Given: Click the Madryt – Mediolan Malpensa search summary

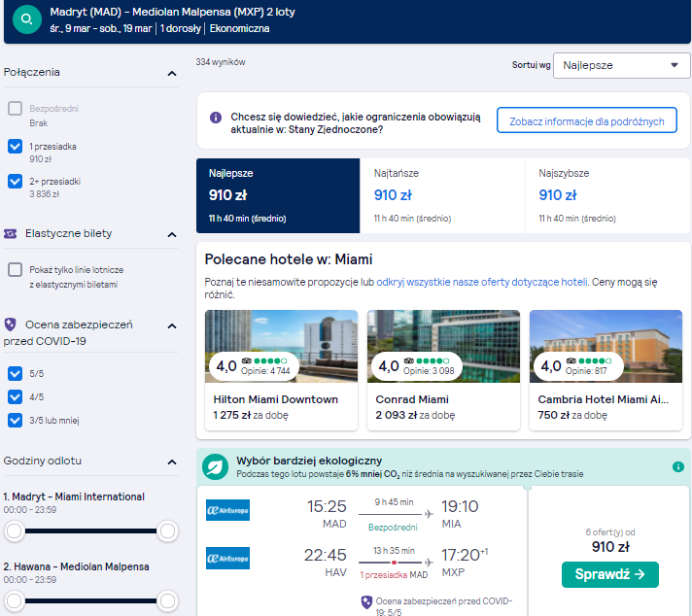Looking at the screenshot, I should click(x=172, y=12).
